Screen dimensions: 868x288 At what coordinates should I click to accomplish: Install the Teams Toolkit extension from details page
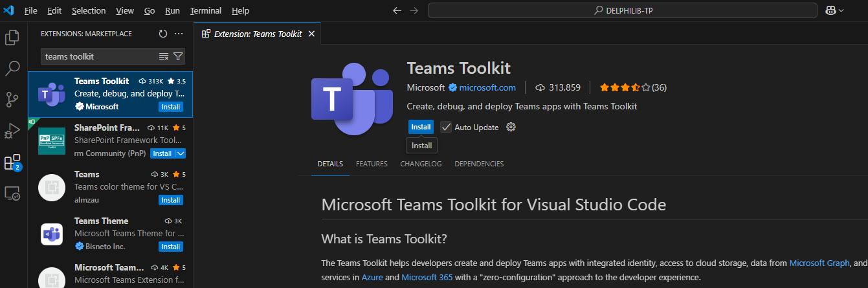coord(421,127)
